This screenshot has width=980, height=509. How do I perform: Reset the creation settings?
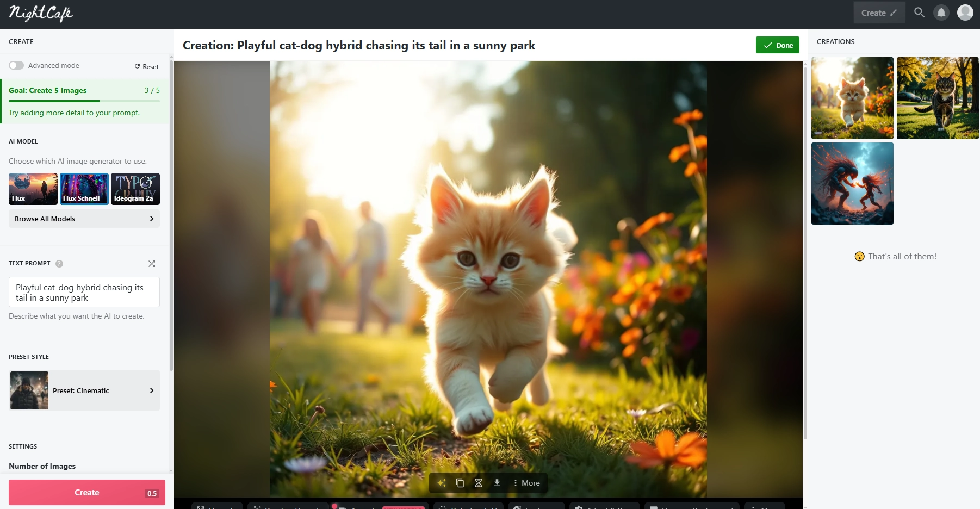(147, 66)
